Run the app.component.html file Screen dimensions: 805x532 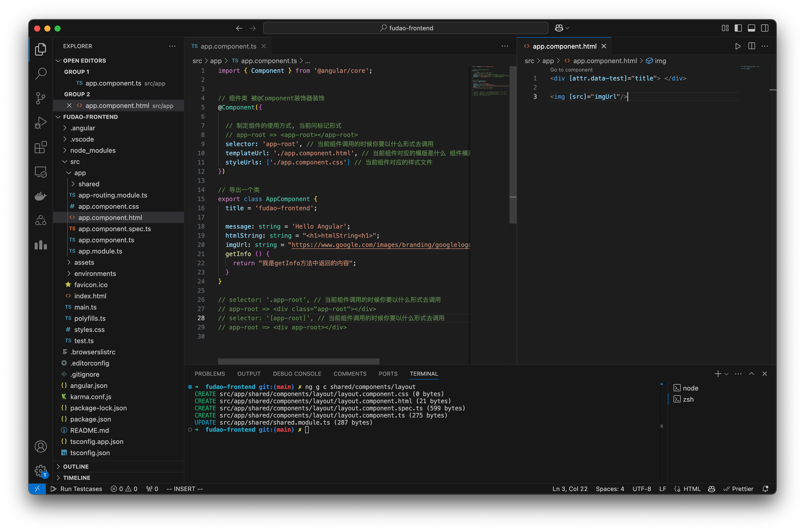tap(737, 46)
